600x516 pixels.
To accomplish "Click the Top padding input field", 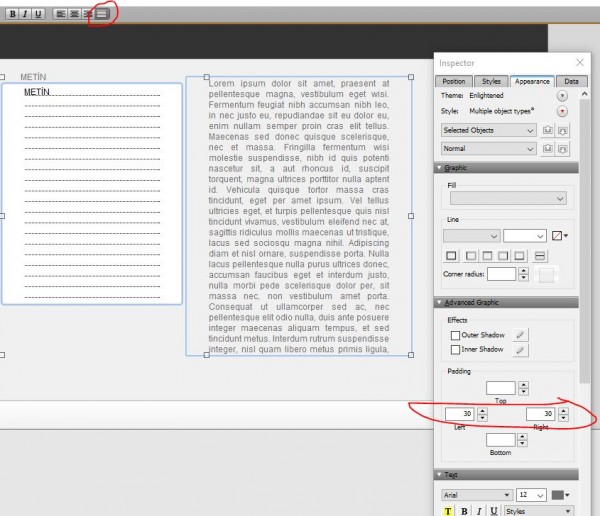I will [501, 388].
